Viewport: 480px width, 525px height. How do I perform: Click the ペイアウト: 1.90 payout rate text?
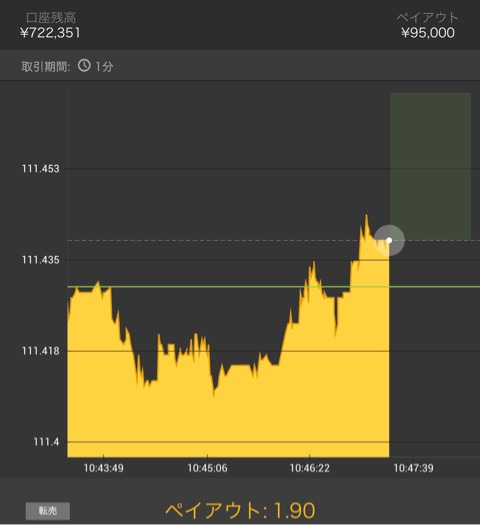pos(240,510)
